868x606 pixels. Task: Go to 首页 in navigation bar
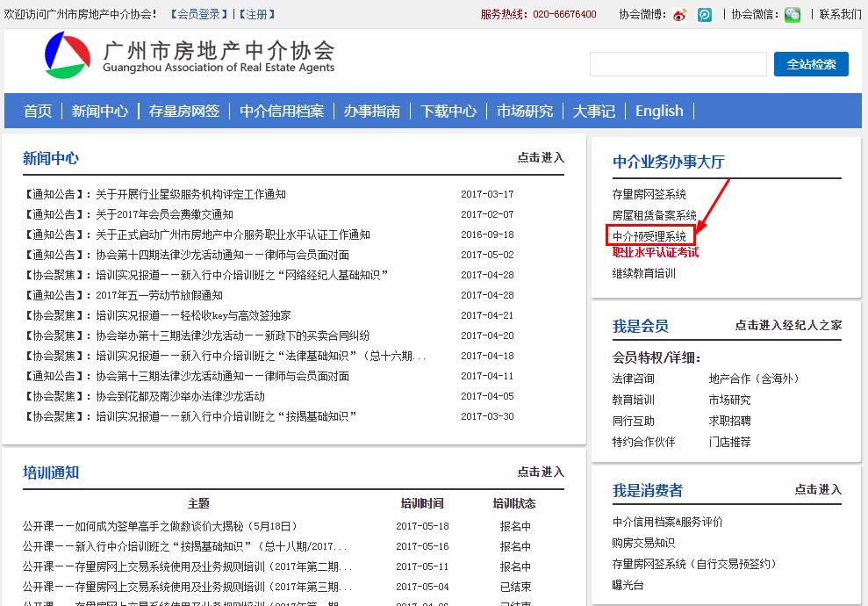tap(38, 112)
